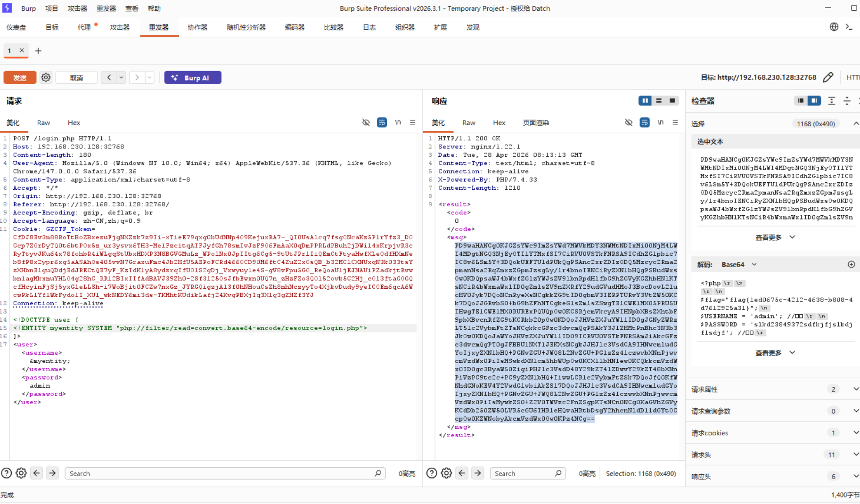The image size is (860, 504).
Task: Open response search settings gear
Action: 446,473
